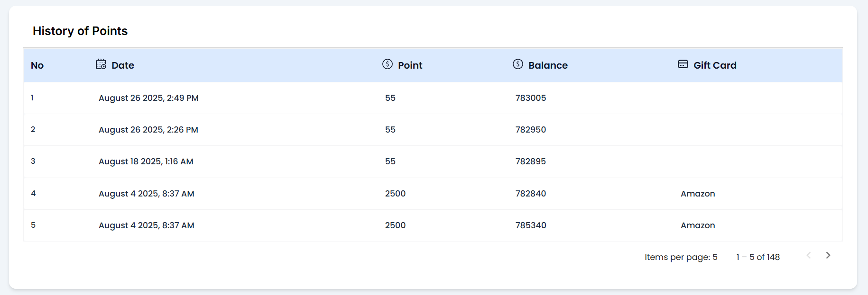Image resolution: width=868 pixels, height=295 pixels.
Task: Click Amazon gift card in row 5
Action: coord(698,225)
